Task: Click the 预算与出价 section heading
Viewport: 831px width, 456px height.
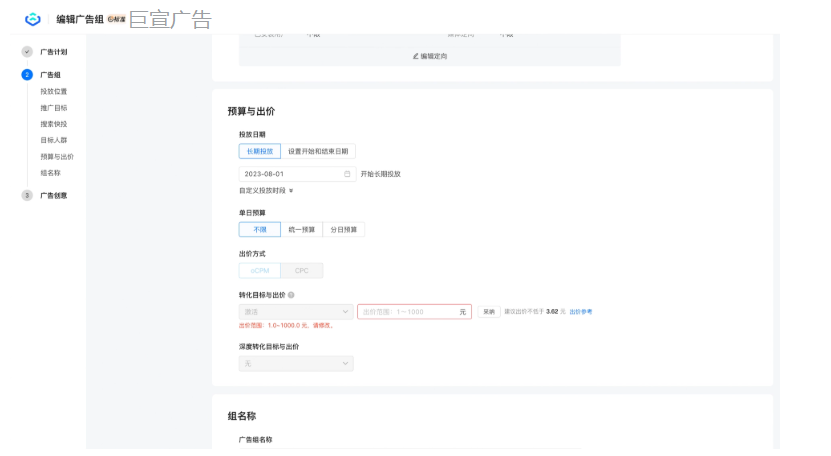Action: point(251,111)
